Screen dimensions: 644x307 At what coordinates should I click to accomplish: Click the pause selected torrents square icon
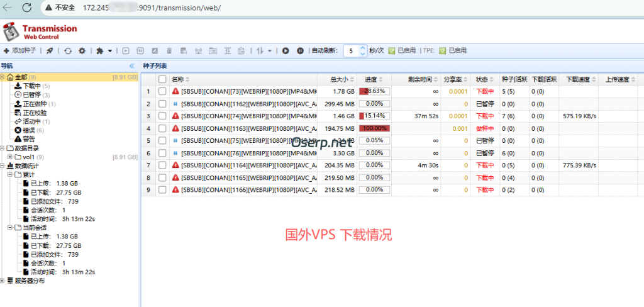pyautogui.click(x=140, y=50)
